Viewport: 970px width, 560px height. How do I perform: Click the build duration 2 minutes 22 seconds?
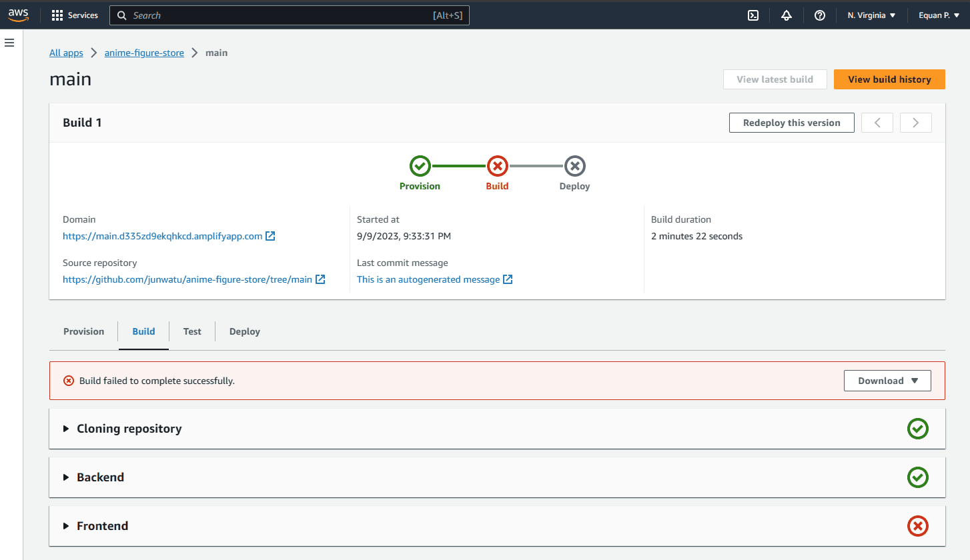696,236
